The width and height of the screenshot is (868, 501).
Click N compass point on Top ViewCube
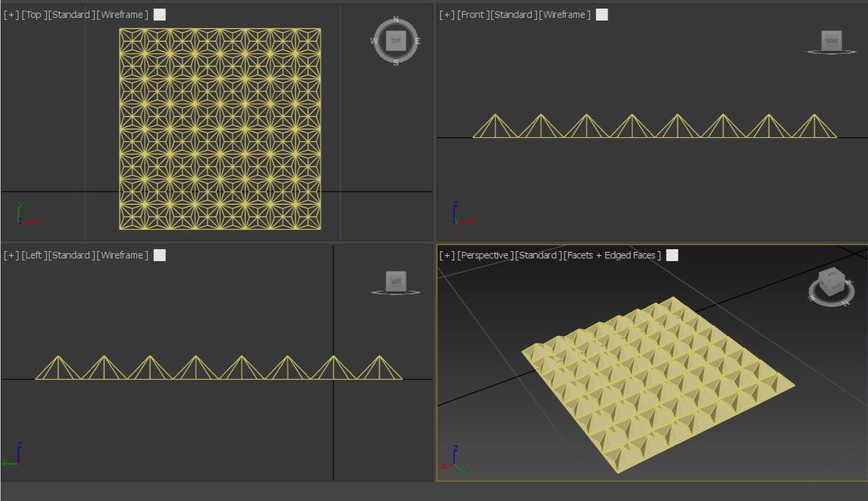click(x=396, y=20)
